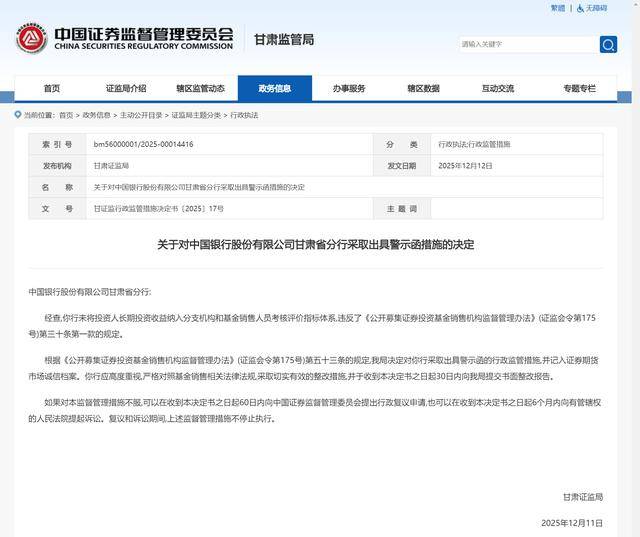Click the 发布机构 label cell

click(x=57, y=166)
